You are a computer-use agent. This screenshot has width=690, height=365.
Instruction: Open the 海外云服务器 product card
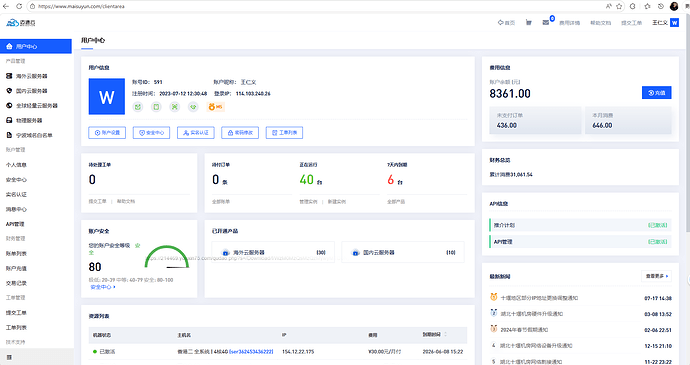(x=273, y=252)
